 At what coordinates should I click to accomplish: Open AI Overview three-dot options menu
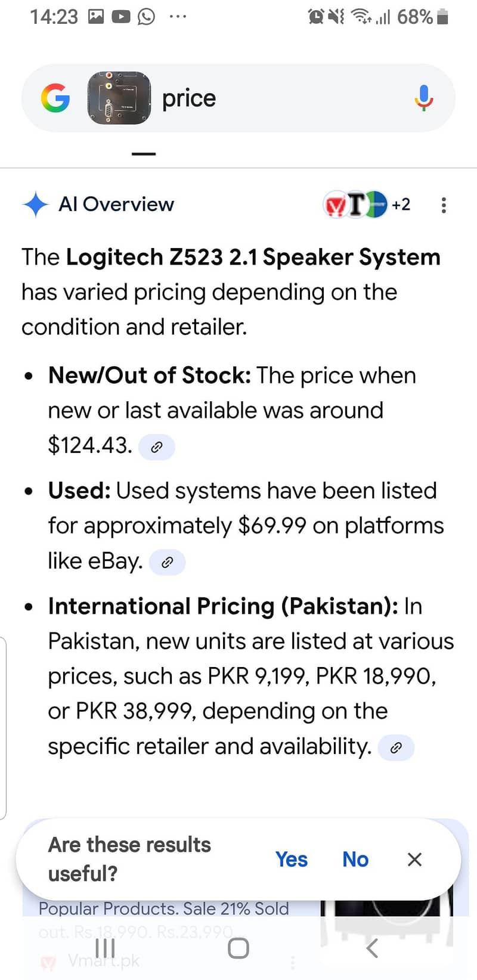point(444,205)
